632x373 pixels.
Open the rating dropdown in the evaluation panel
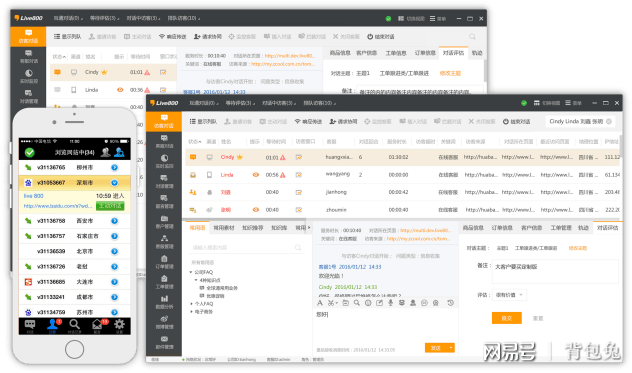509,295
